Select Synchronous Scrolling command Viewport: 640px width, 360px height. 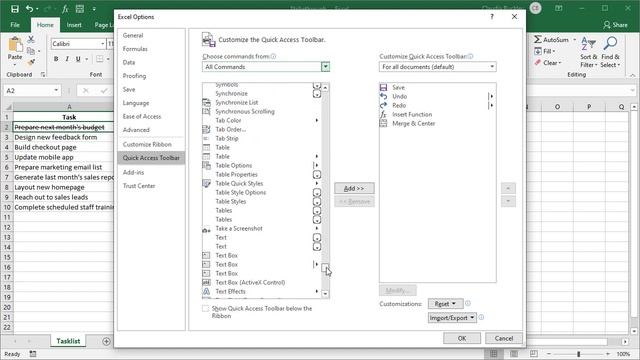(262, 111)
